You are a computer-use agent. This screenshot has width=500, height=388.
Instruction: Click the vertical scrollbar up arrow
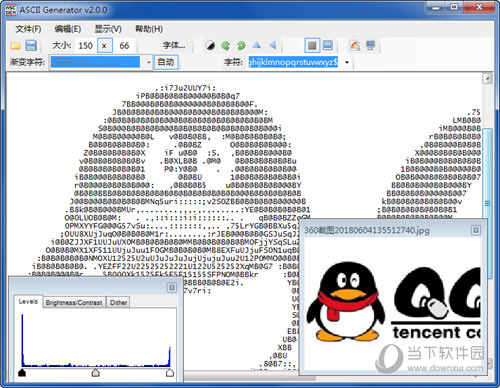click(487, 79)
